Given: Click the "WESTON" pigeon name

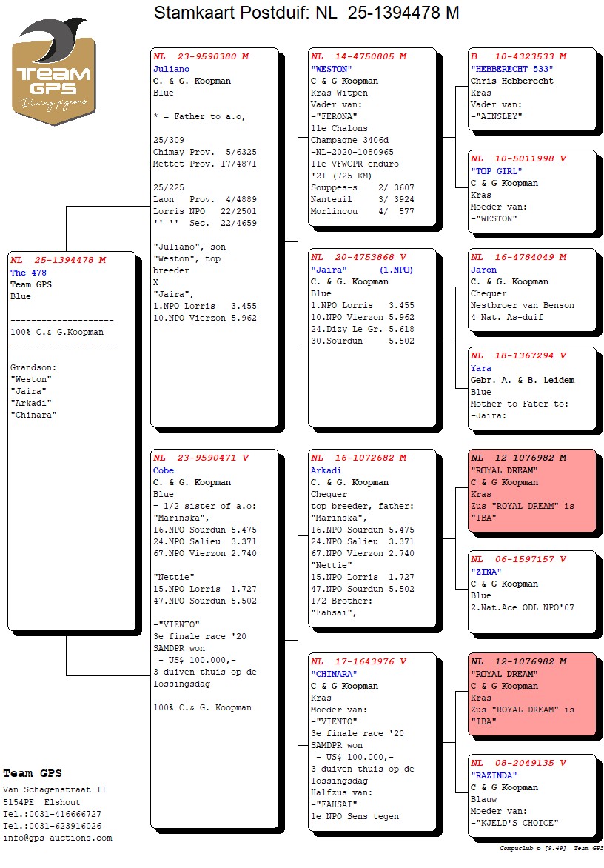Looking at the screenshot, I should [x=331, y=69].
